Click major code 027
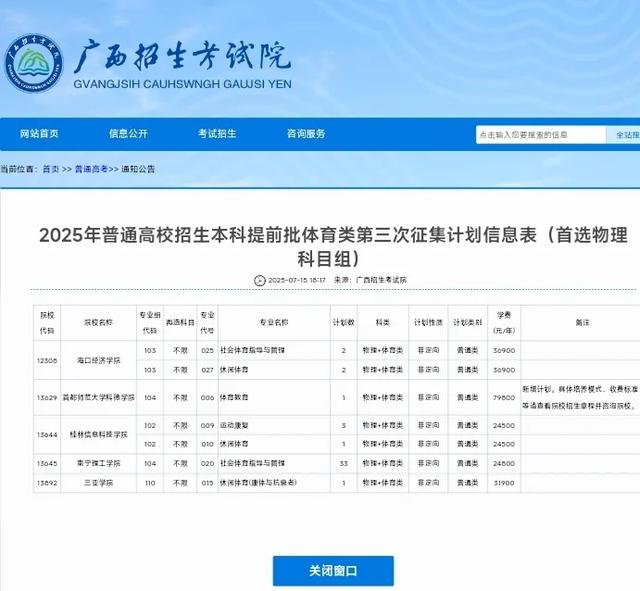640x591 pixels. coord(207,370)
